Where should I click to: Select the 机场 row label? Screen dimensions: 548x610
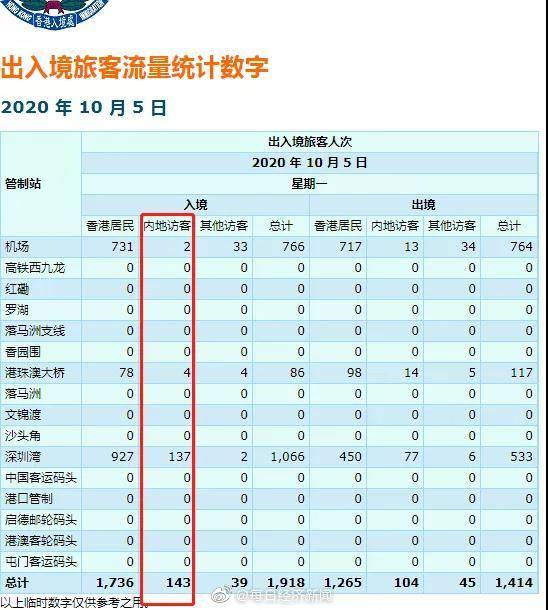coord(17,247)
